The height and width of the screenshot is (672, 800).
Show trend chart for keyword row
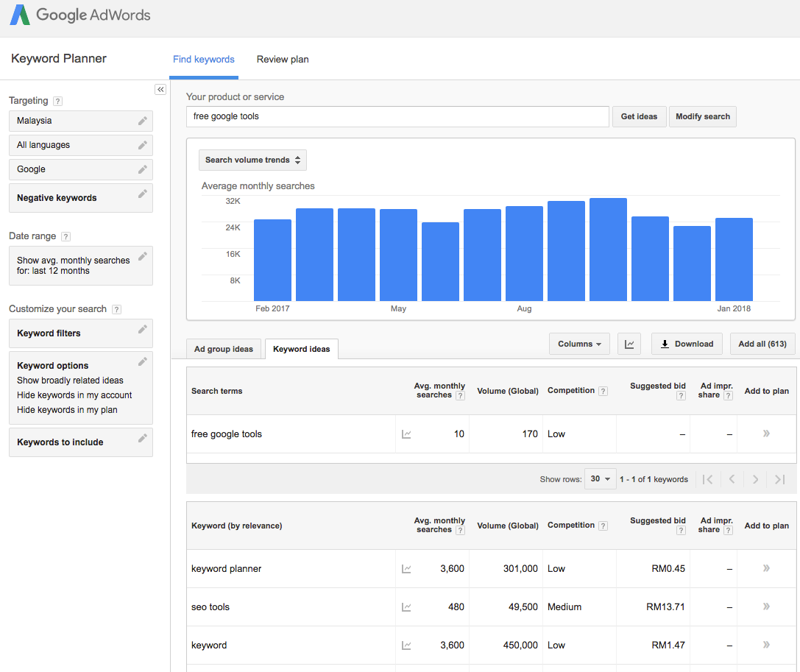(406, 646)
